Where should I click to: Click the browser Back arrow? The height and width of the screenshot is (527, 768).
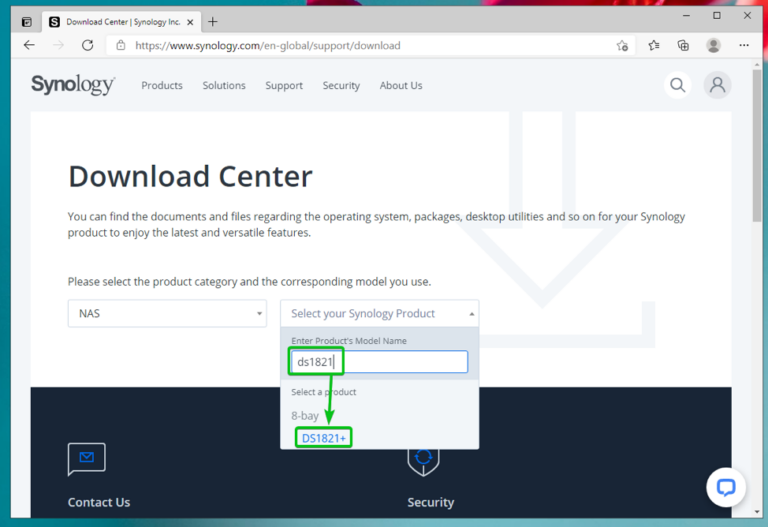[x=29, y=46]
